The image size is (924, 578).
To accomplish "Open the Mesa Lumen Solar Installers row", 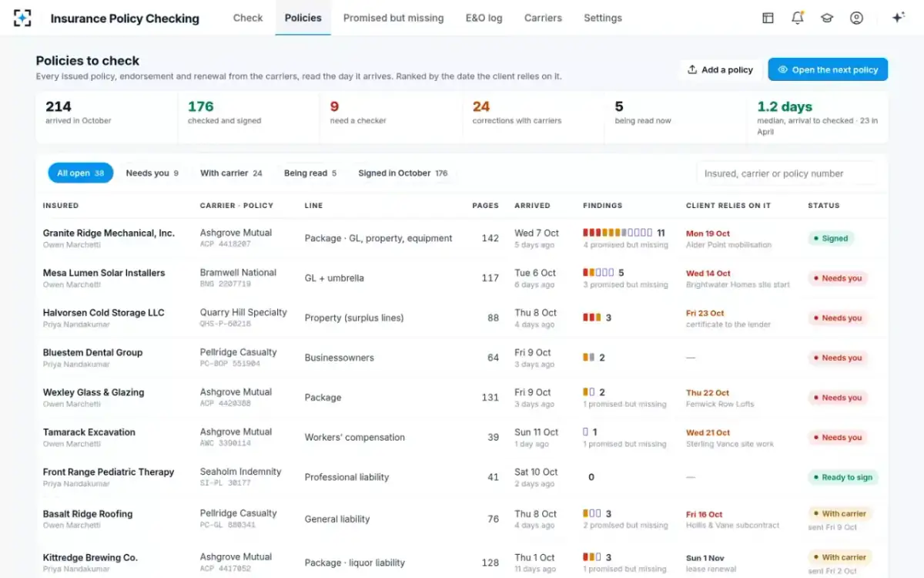I will click(462, 278).
